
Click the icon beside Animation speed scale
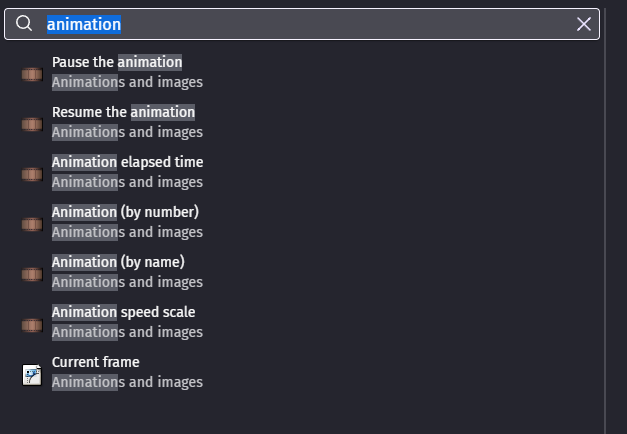tap(32, 323)
